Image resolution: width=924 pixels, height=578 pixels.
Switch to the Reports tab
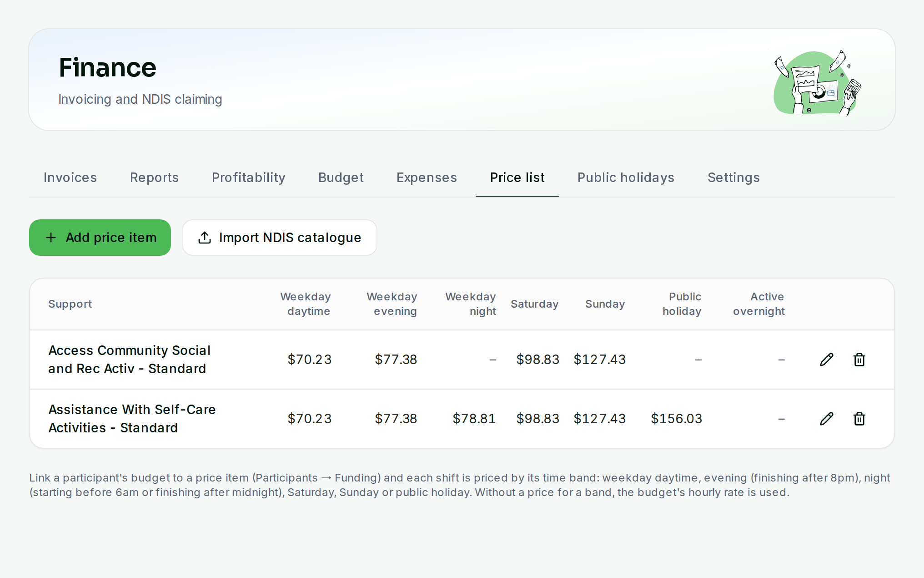[x=154, y=177]
